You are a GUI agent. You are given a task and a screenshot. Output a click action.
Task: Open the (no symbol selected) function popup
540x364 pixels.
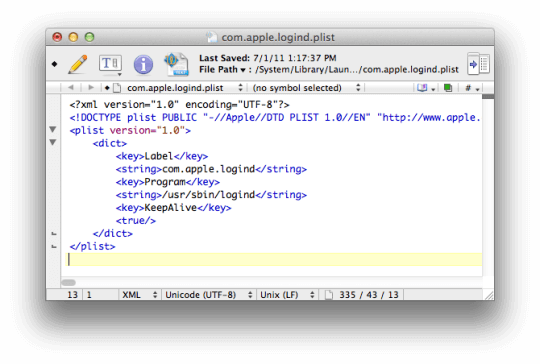tap(307, 88)
